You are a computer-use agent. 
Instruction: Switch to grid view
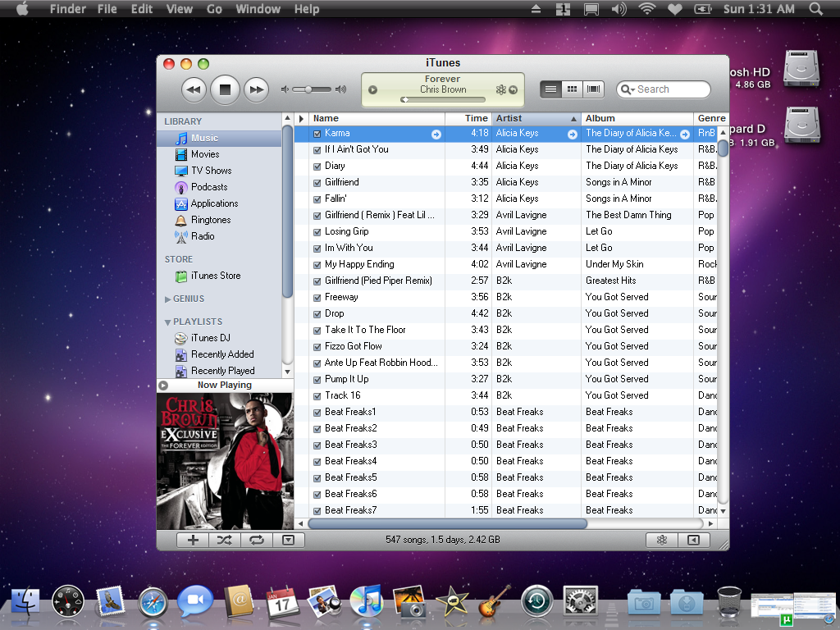[x=572, y=89]
